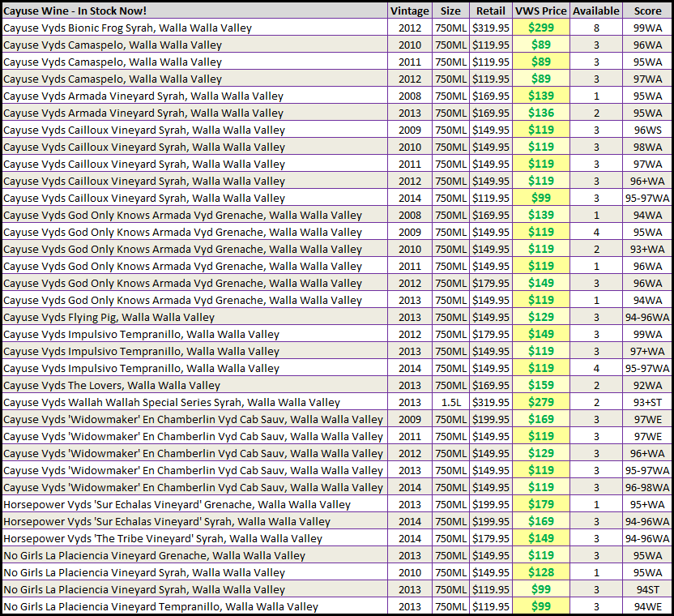This screenshot has width=674, height=616.
Task: Click No Girls La Placiencia Grenache name
Action: click(x=154, y=556)
